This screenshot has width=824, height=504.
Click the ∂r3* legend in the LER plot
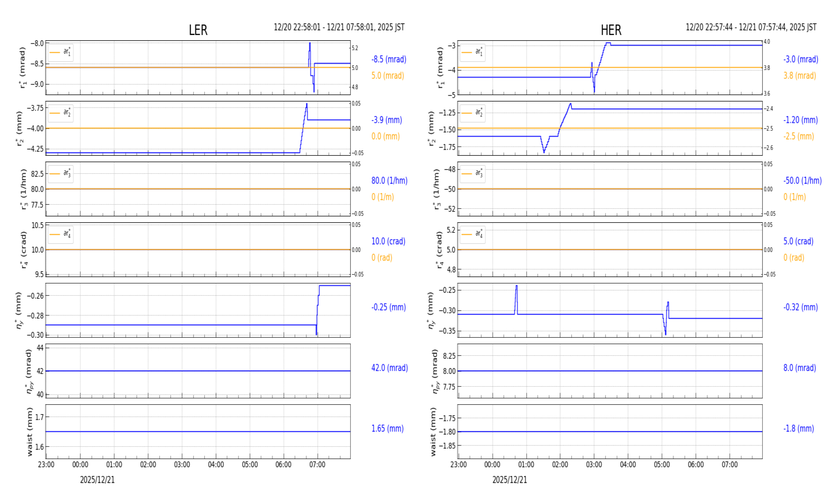(x=61, y=174)
